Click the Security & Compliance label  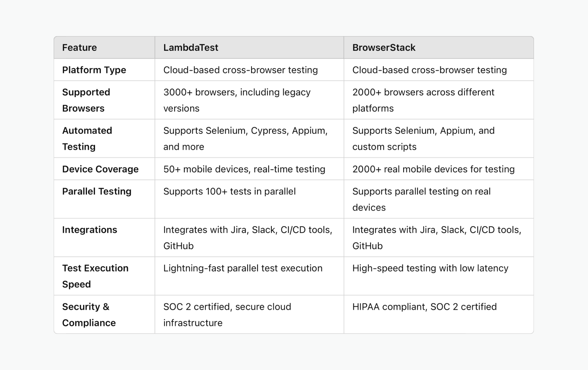click(89, 314)
